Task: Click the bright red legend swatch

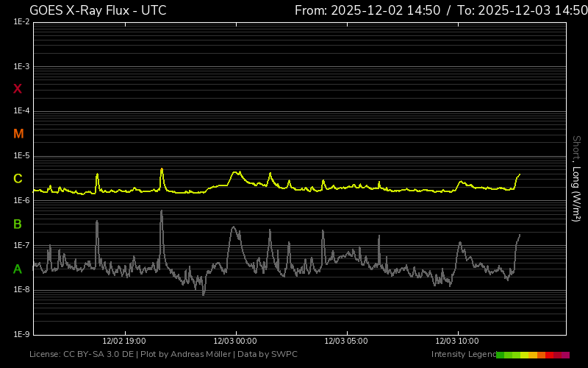Action: (x=549, y=355)
